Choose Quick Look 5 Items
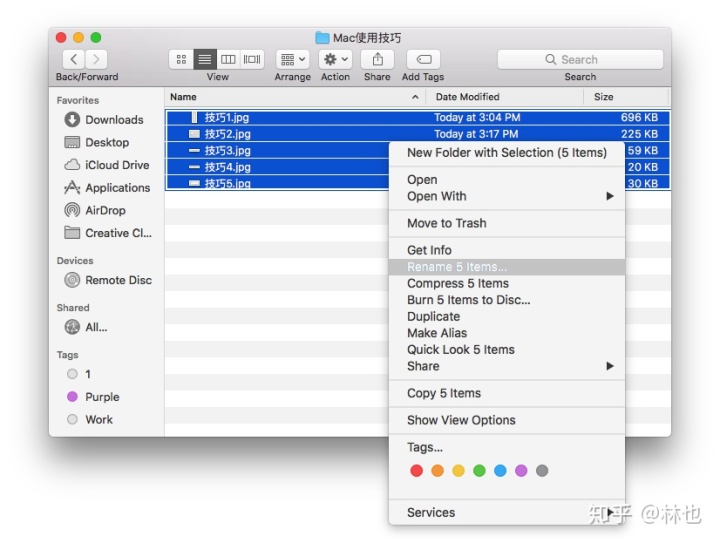This screenshot has width=720, height=543. [x=507, y=349]
